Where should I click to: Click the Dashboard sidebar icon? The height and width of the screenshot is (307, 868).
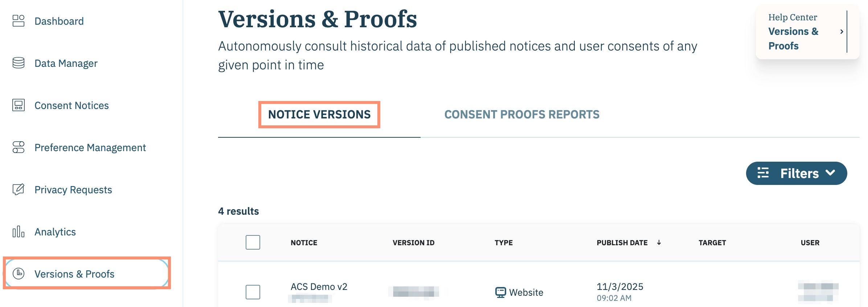[x=19, y=21]
